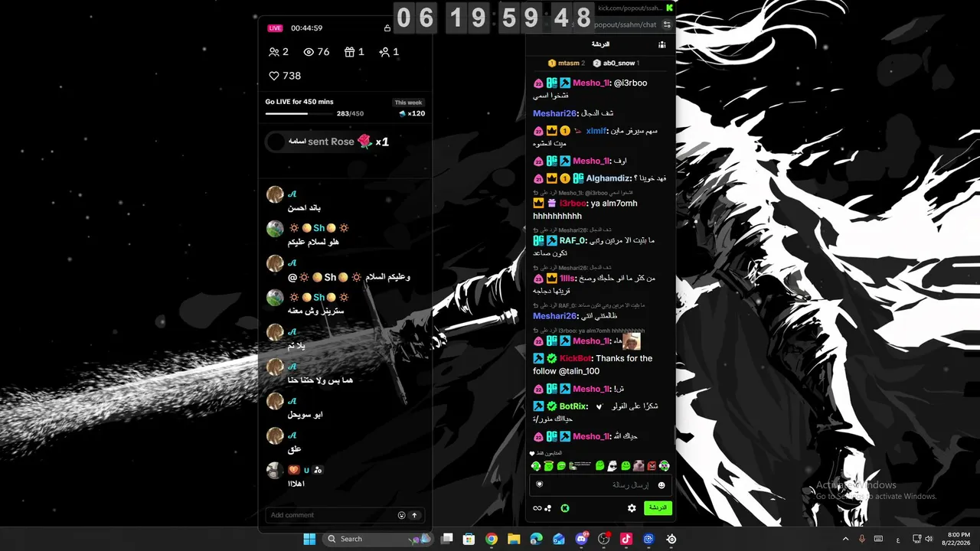
Task: Click ab0_snow on the gift leaderboard
Action: tap(617, 63)
